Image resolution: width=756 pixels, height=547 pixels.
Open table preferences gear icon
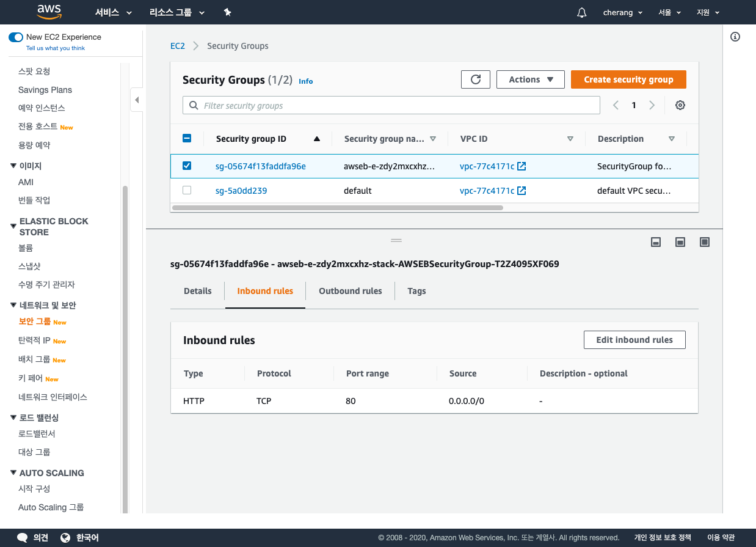(680, 105)
